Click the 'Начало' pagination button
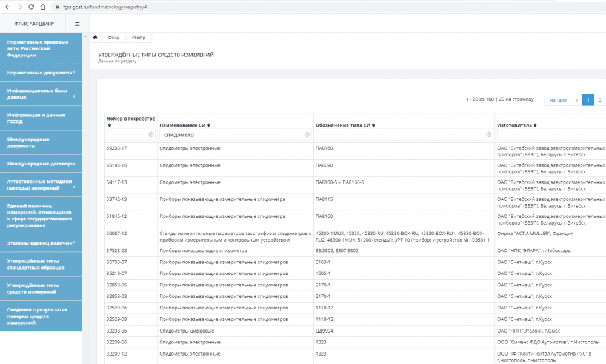 (x=558, y=100)
